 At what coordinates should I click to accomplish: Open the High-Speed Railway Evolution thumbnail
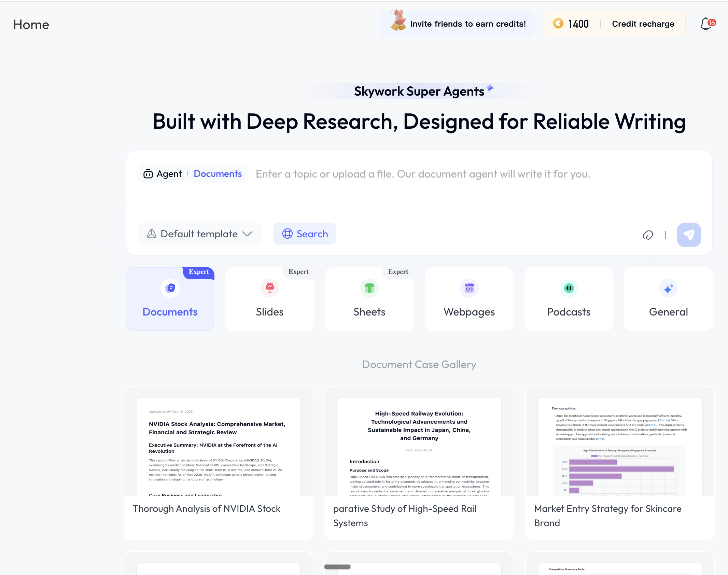(x=419, y=447)
